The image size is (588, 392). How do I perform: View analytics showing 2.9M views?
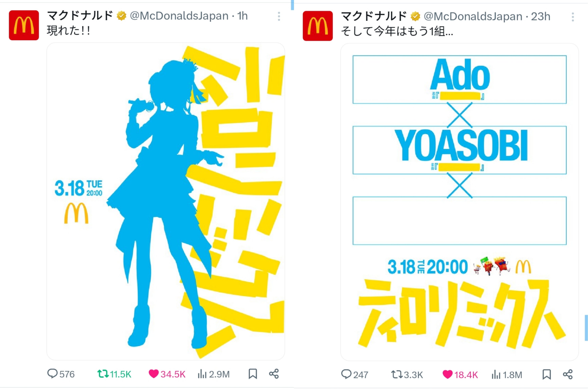(x=214, y=374)
